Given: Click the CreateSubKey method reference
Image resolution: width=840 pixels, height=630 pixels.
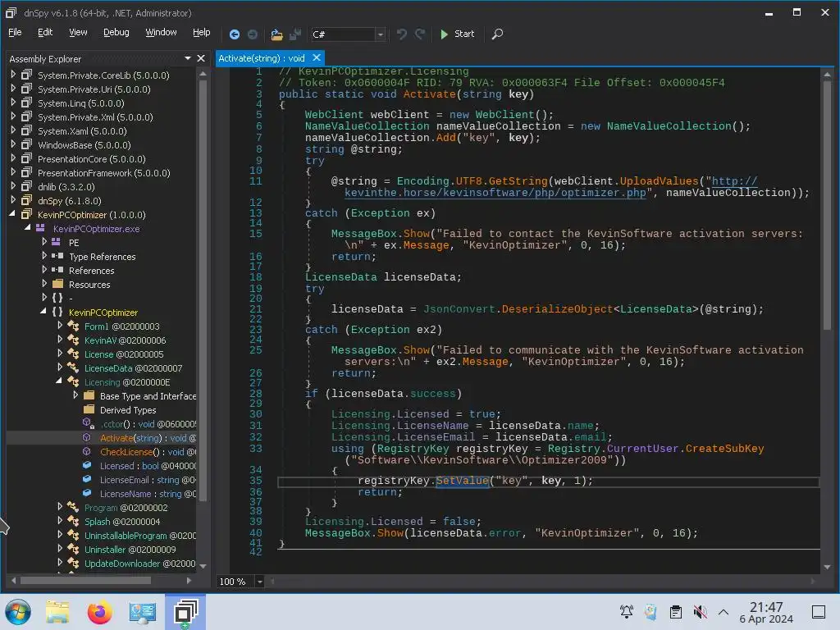Looking at the screenshot, I should (724, 449).
